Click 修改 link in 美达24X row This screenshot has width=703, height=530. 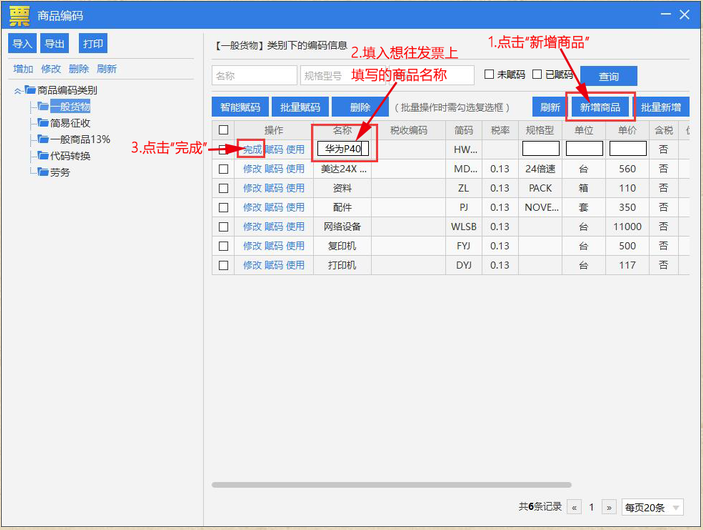[x=252, y=169]
